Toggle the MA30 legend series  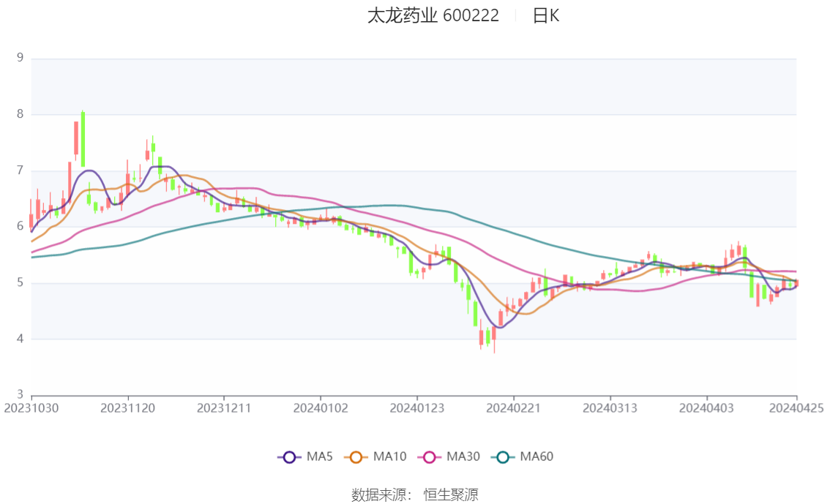[449, 457]
